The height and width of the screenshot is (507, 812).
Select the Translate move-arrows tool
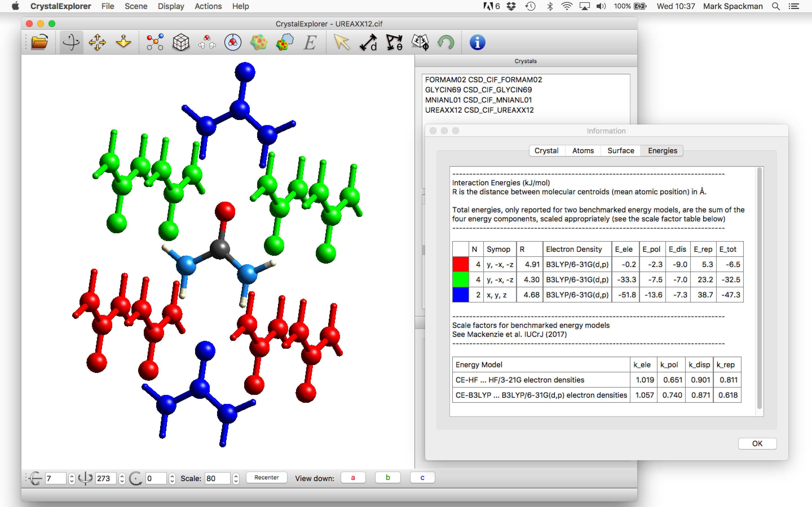(97, 43)
